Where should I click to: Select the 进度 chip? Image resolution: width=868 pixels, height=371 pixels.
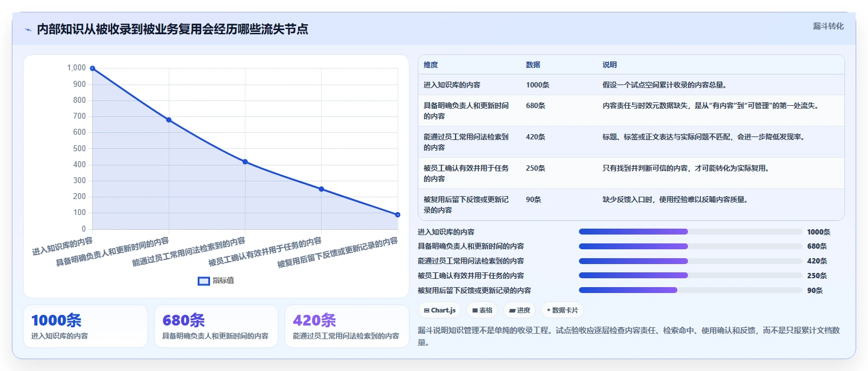[x=519, y=310]
